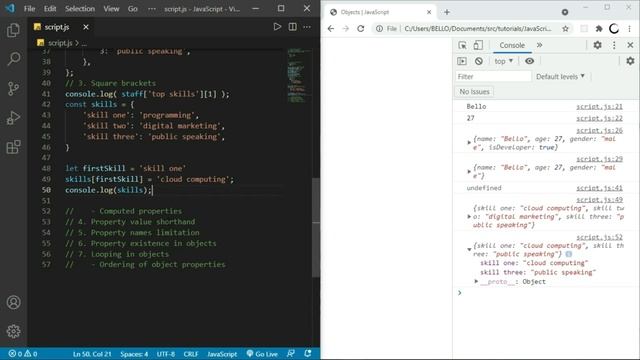This screenshot has height=360, width=640.
Task: Show hidden menus via title bar ellipsis
Action: (152, 9)
